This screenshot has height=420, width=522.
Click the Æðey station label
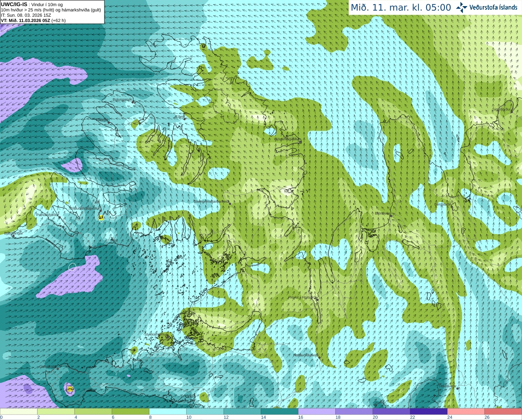point(179,117)
